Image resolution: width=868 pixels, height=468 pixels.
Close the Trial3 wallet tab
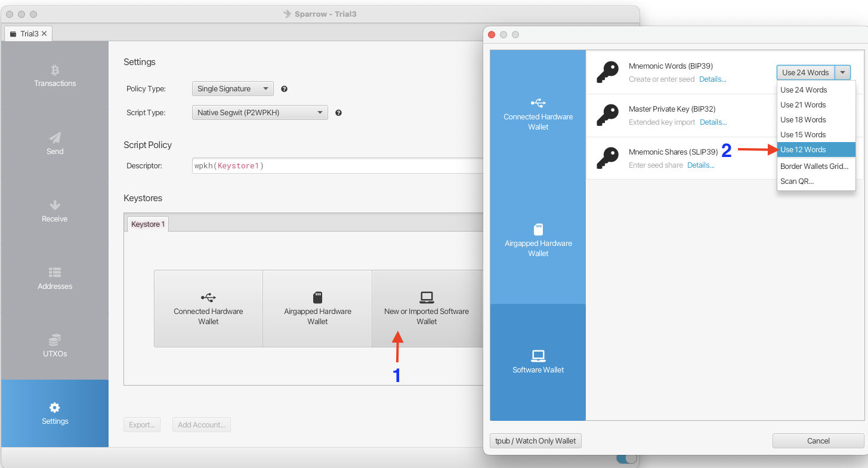44,33
